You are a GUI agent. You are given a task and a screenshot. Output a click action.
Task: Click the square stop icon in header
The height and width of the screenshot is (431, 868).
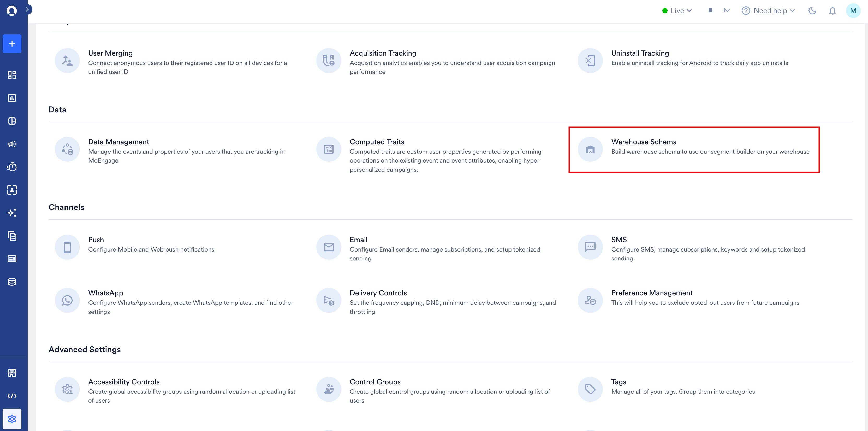(710, 10)
